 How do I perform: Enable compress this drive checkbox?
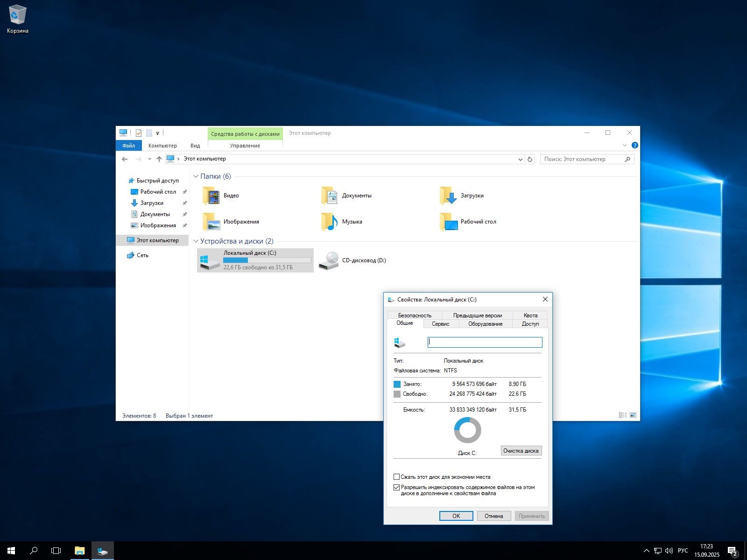(397, 477)
